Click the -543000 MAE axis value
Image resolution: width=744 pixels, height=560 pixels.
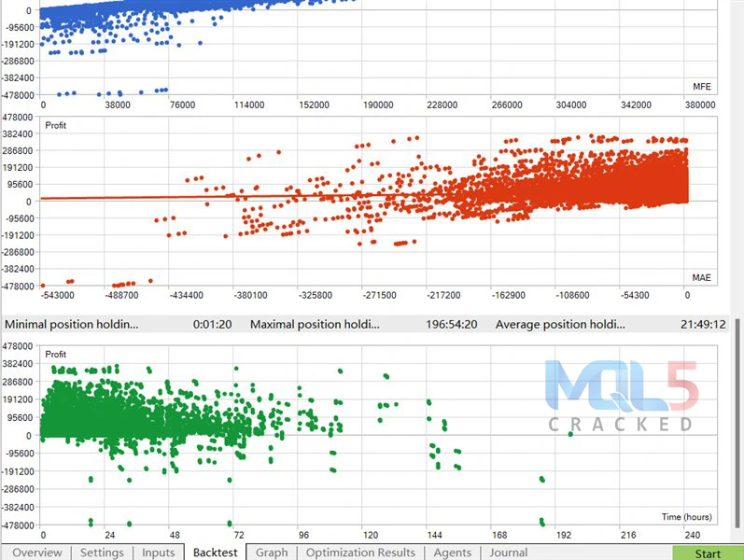point(58,295)
